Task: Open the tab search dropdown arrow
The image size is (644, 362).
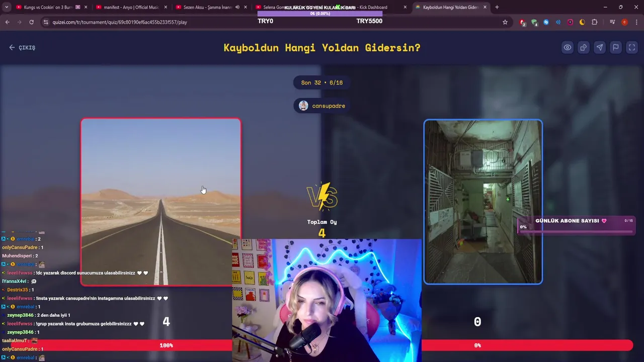Action: coord(7,7)
